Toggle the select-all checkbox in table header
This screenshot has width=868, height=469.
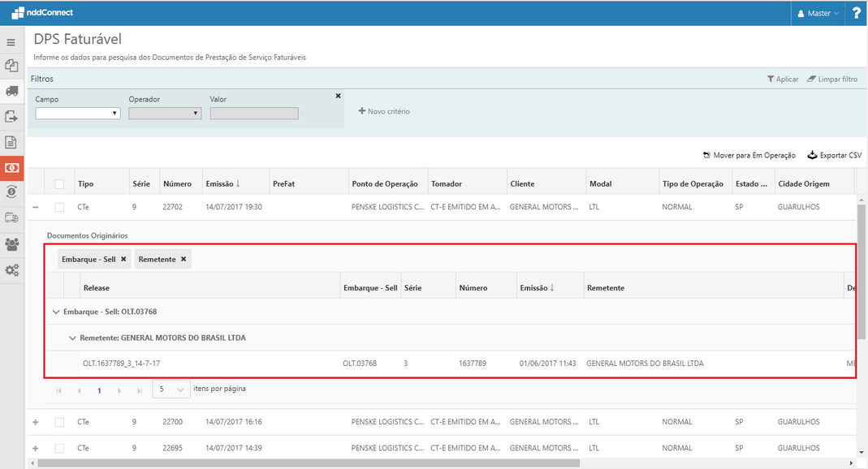59,184
